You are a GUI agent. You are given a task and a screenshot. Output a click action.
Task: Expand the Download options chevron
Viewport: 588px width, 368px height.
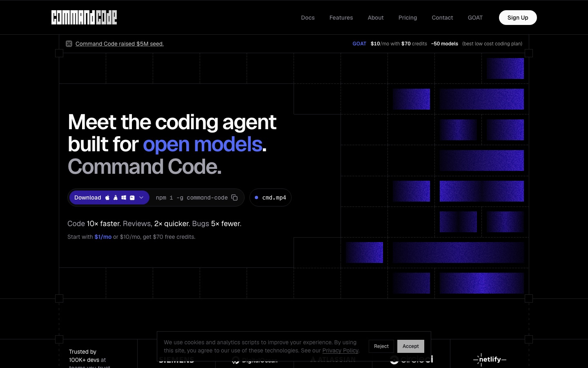pyautogui.click(x=141, y=197)
